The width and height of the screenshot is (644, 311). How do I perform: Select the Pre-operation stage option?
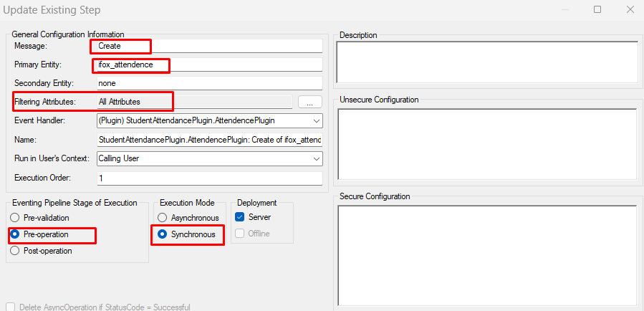[15, 234]
